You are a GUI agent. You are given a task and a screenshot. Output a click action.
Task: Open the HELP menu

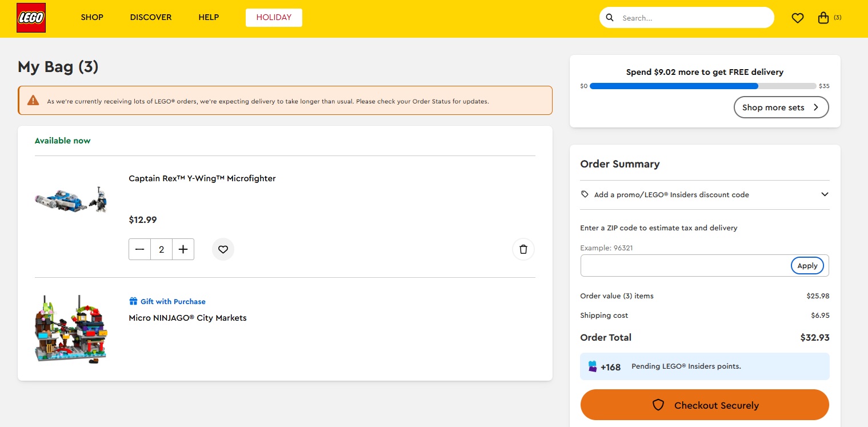click(209, 17)
